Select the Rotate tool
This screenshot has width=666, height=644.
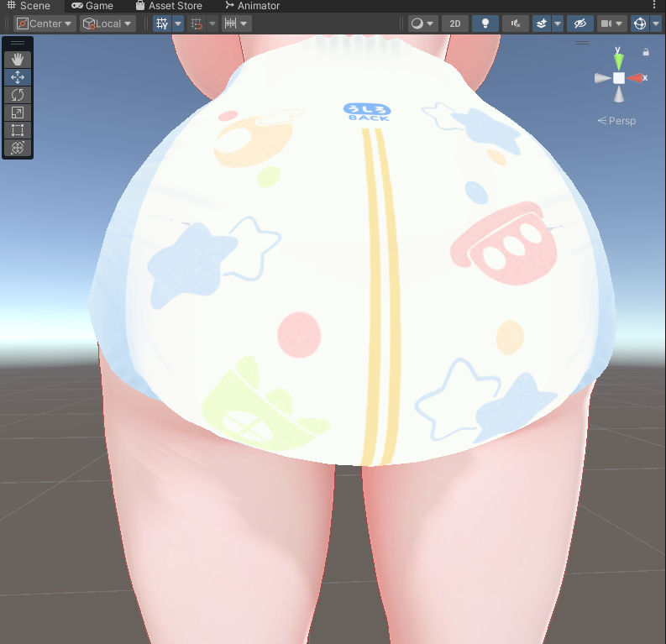tap(18, 95)
